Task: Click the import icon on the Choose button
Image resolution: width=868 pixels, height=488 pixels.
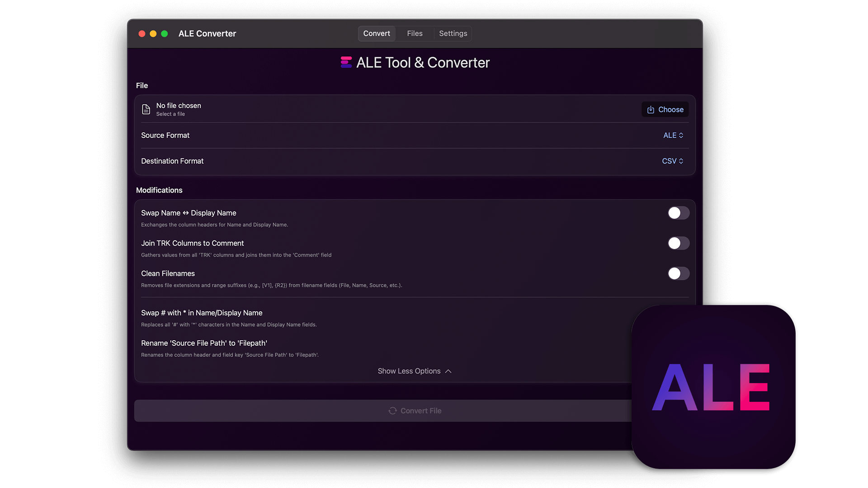Action: pyautogui.click(x=651, y=110)
